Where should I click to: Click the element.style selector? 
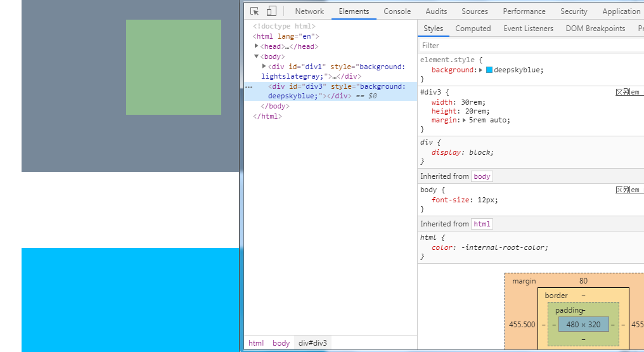(x=447, y=60)
